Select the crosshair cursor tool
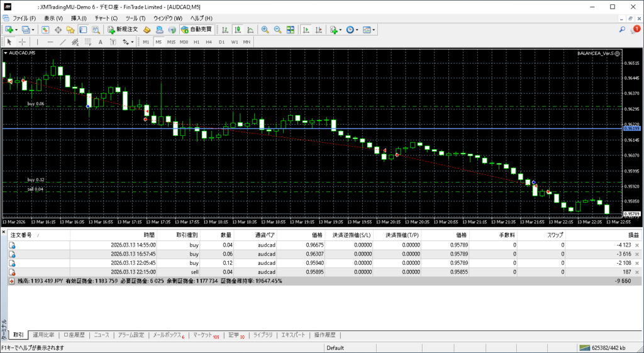644x353 pixels. (x=23, y=42)
